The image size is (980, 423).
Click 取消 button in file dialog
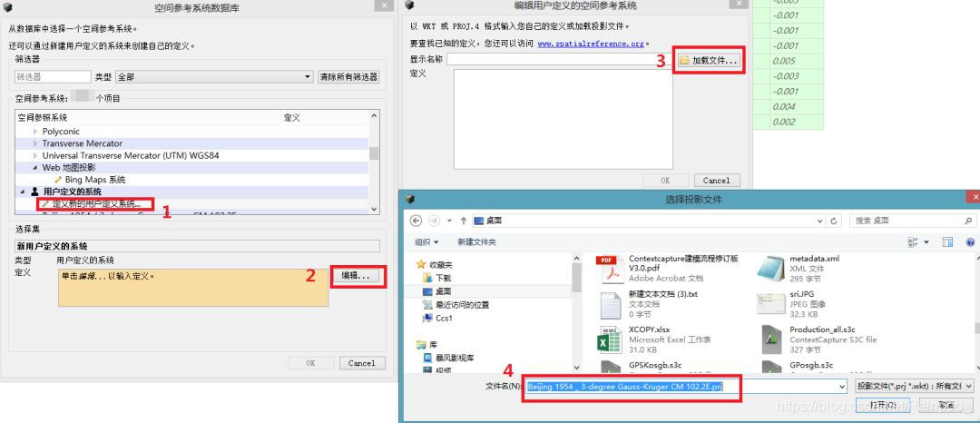pos(946,405)
